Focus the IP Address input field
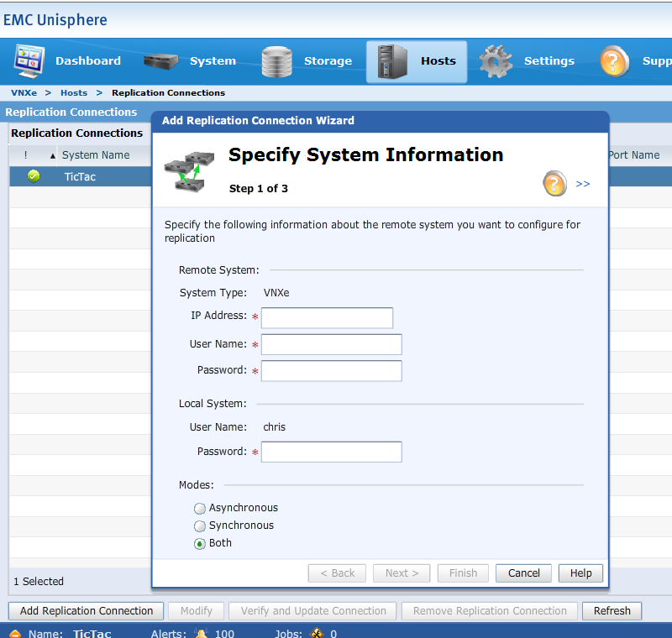The image size is (672, 638). point(327,317)
